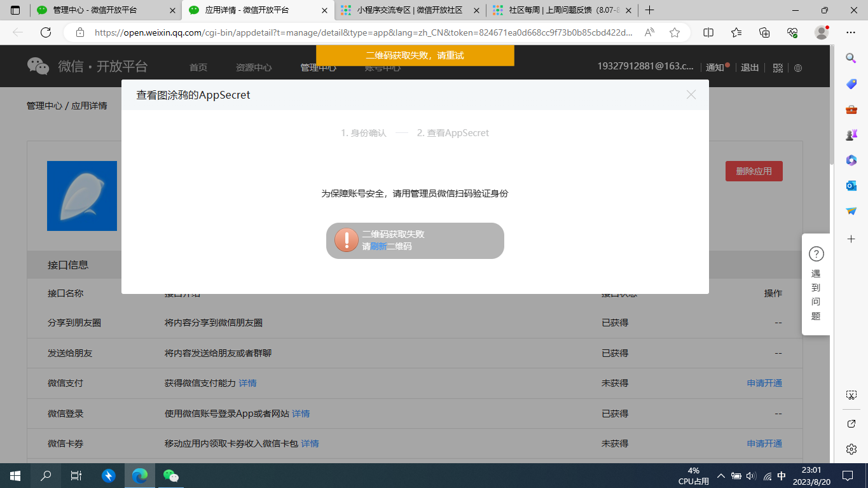Refresh the page with the reload icon
Image resolution: width=868 pixels, height=488 pixels.
[x=45, y=32]
